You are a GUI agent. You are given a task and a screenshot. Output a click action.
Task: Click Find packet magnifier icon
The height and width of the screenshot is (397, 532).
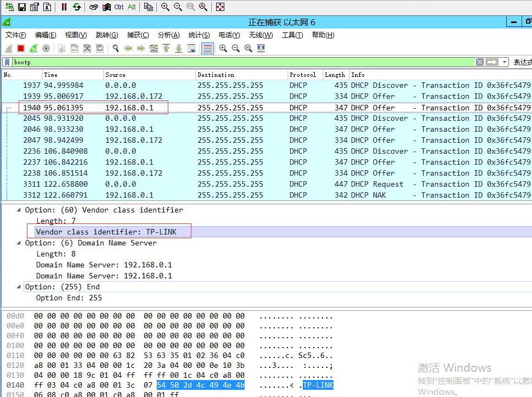115,48
